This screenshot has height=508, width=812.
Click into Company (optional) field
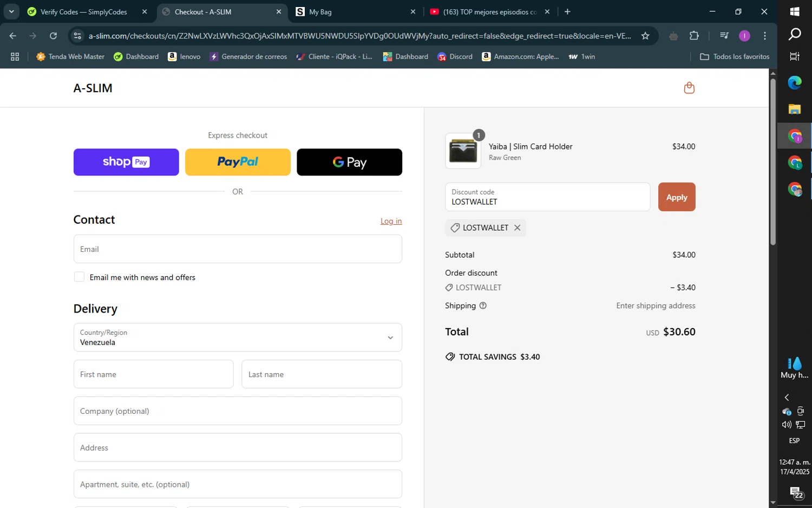click(x=238, y=411)
